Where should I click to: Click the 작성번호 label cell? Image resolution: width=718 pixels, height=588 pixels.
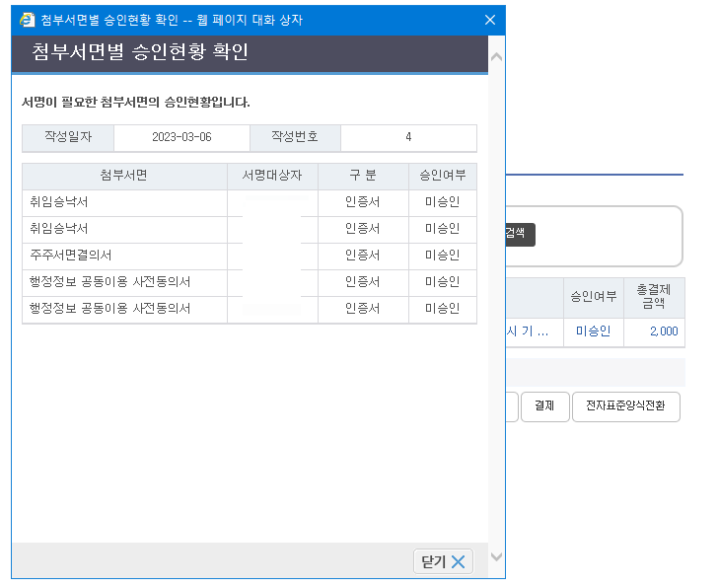click(x=295, y=137)
